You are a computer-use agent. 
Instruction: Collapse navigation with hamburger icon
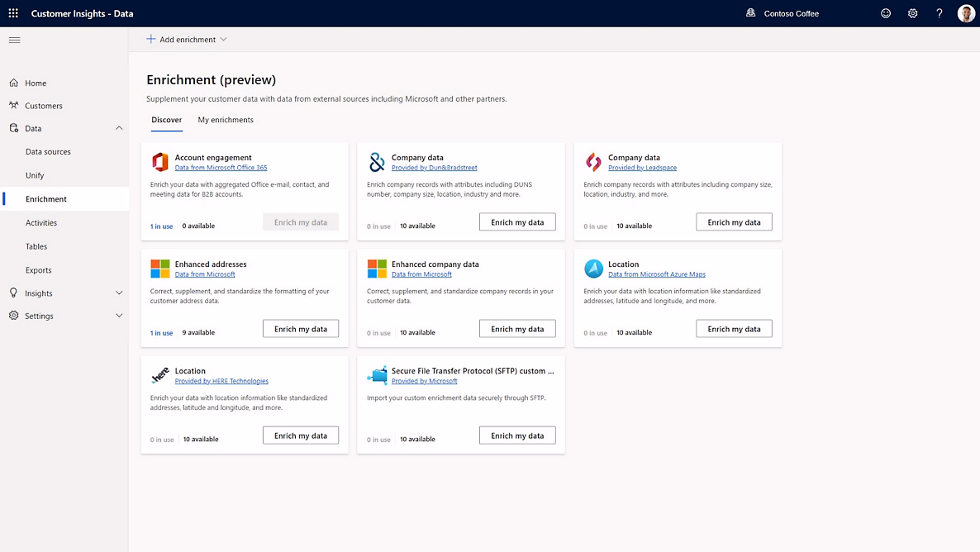tap(14, 40)
